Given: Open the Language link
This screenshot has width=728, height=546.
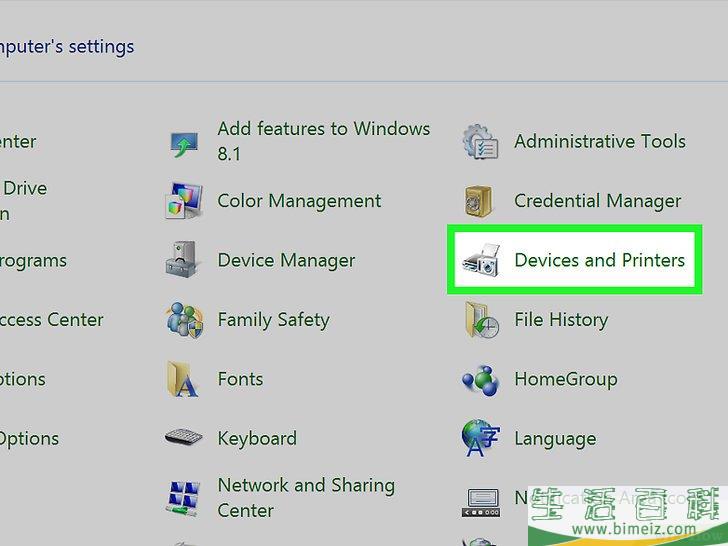Looking at the screenshot, I should tap(555, 439).
